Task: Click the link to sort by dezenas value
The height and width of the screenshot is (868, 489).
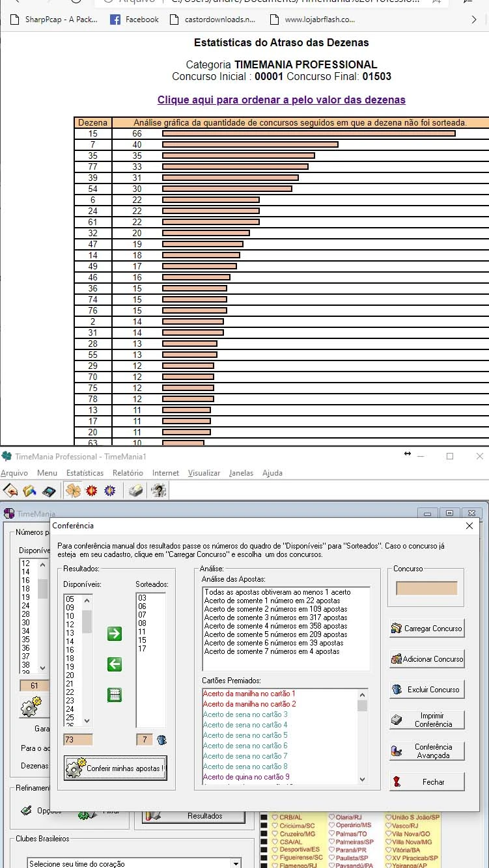Action: pos(281,100)
